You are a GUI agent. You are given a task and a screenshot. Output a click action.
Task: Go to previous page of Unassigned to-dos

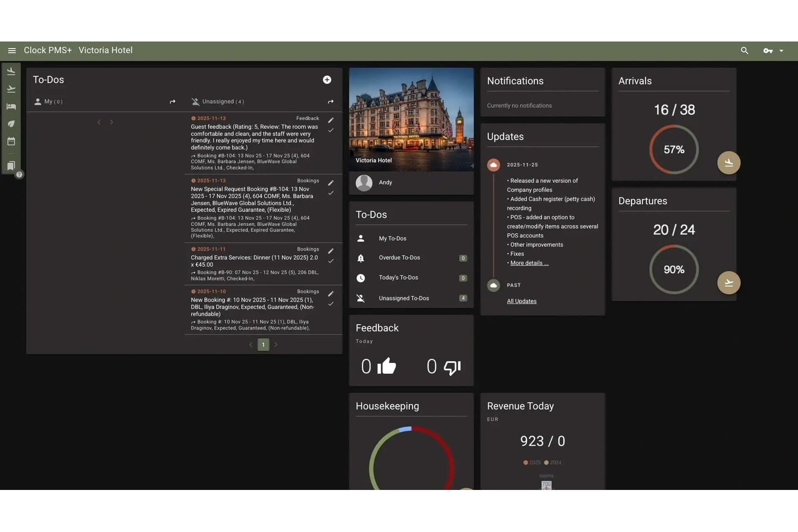pyautogui.click(x=251, y=344)
